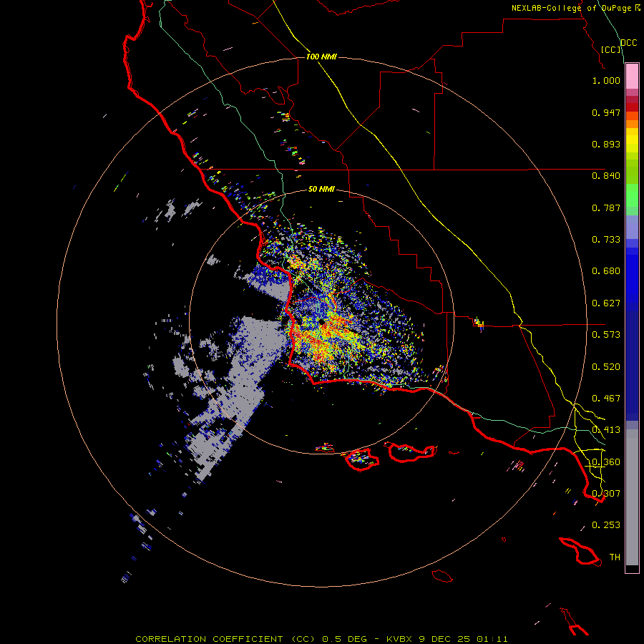Click the 50 NMI range ring label
644x644 pixels.
tap(321, 189)
